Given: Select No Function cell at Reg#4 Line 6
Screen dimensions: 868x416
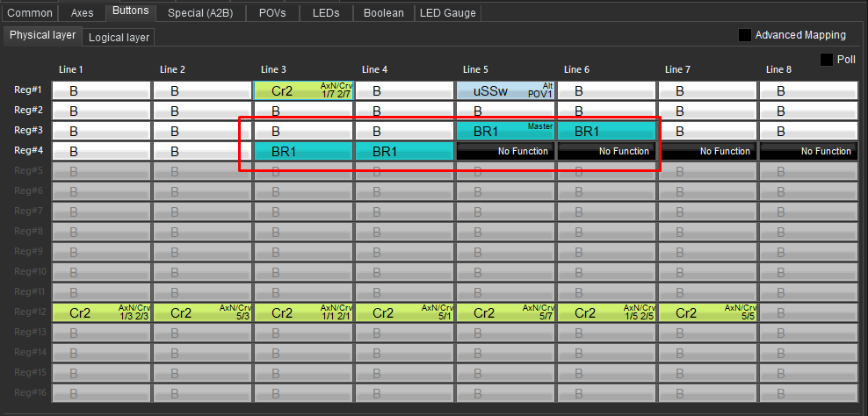Looking at the screenshot, I should click(607, 151).
